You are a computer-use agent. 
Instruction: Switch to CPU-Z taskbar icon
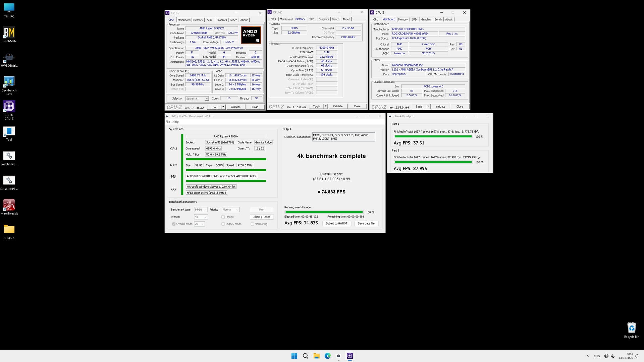(350, 356)
